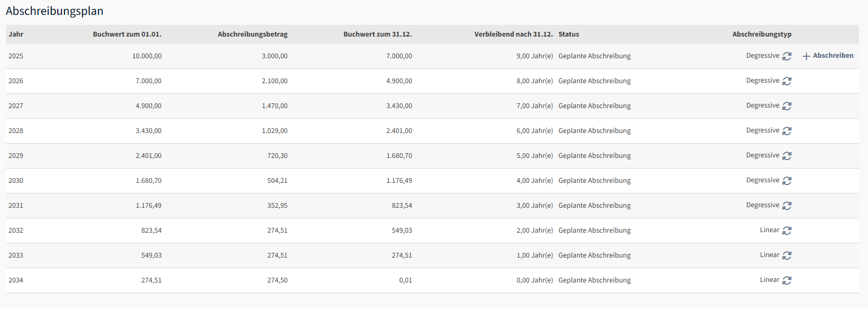Screen dimensions: 868x309
Task: Click the refresh icon in 2028 row
Action: (787, 131)
